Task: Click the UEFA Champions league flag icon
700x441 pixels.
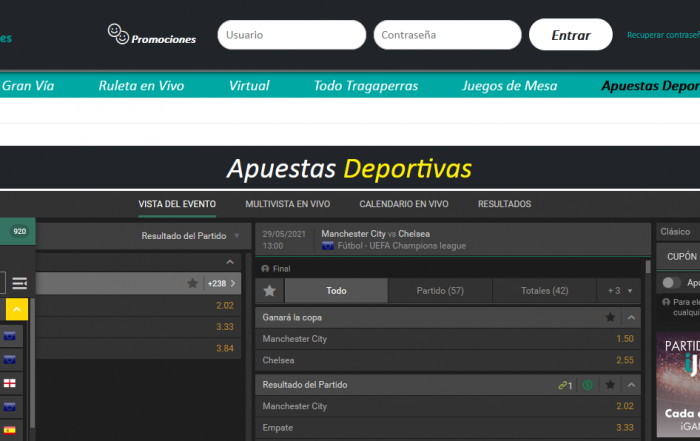Action: (328, 246)
